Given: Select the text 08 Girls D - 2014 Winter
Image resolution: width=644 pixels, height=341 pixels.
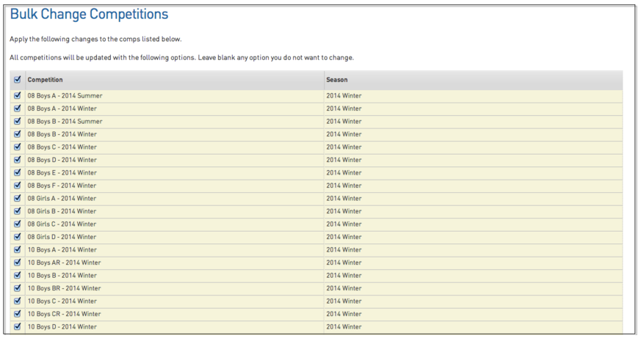Looking at the screenshot, I should 62,237.
